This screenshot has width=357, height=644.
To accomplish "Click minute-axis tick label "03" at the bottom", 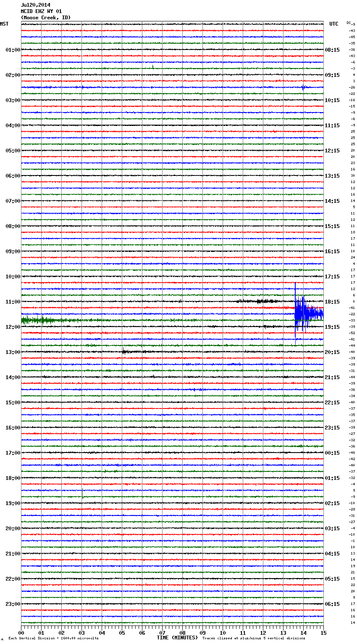I will point(81,633).
